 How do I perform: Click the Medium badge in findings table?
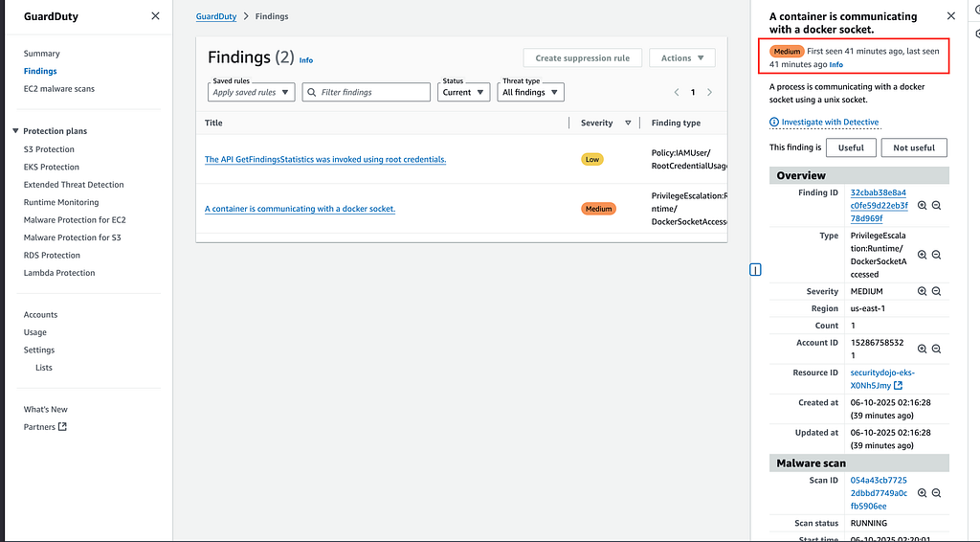coord(599,209)
